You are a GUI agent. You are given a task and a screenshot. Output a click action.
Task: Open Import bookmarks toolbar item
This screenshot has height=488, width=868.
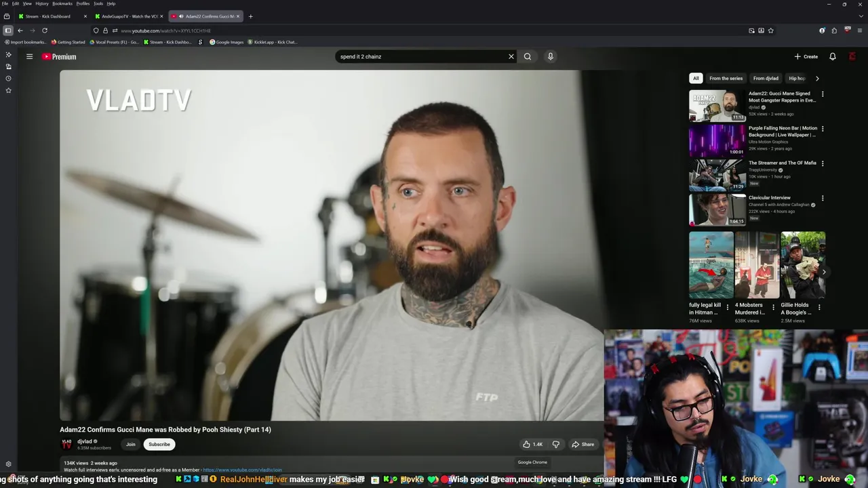[x=26, y=42]
